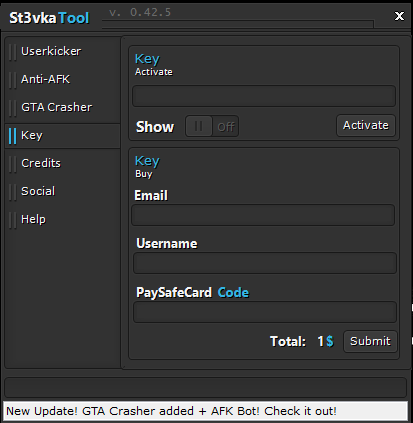Image resolution: width=413 pixels, height=423 pixels.
Task: Select GTA Crasher in the sidebar
Action: 63,107
